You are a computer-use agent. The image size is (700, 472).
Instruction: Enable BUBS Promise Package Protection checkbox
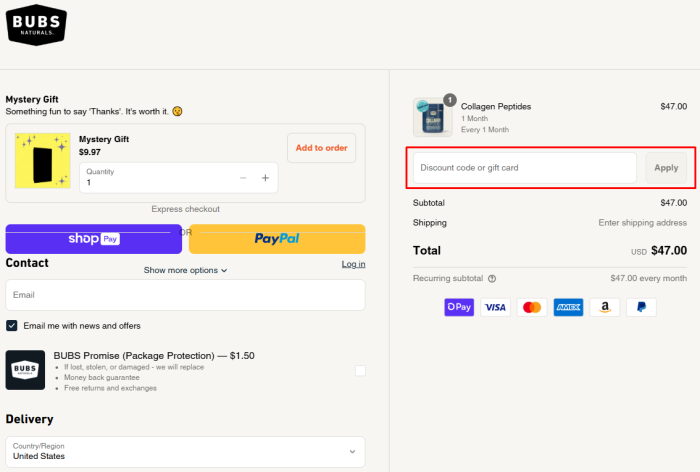(x=360, y=371)
